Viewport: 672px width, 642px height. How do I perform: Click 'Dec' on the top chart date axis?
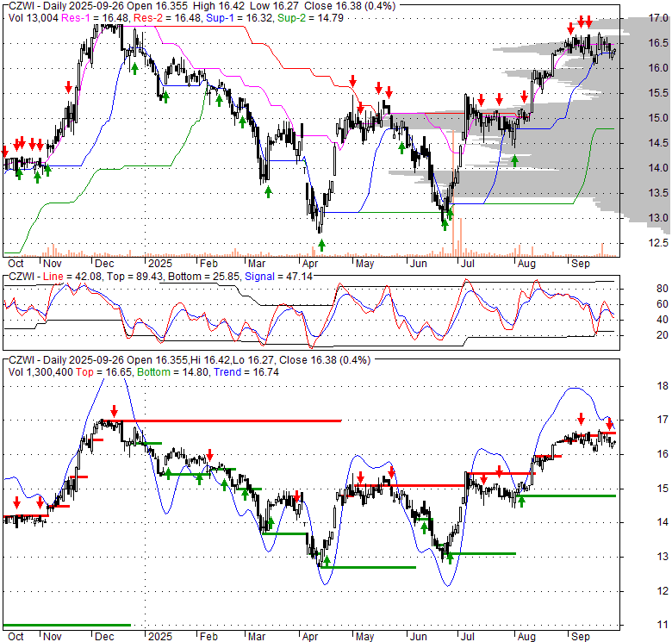coord(104,264)
